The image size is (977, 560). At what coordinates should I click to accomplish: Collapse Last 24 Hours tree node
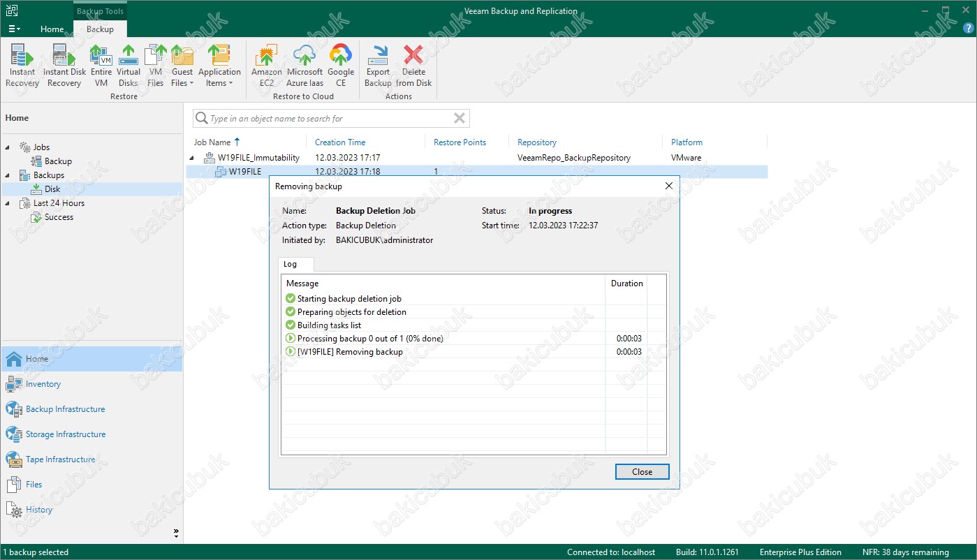point(8,203)
